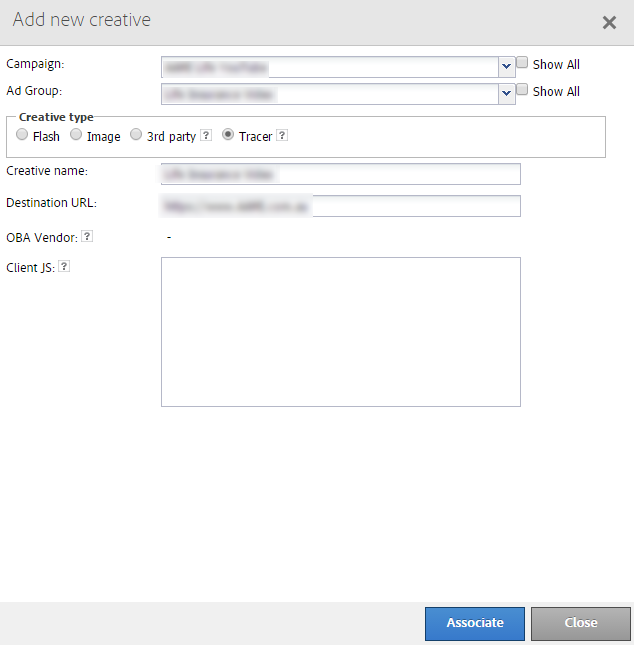Choose the 3rd party creative type

136,136
